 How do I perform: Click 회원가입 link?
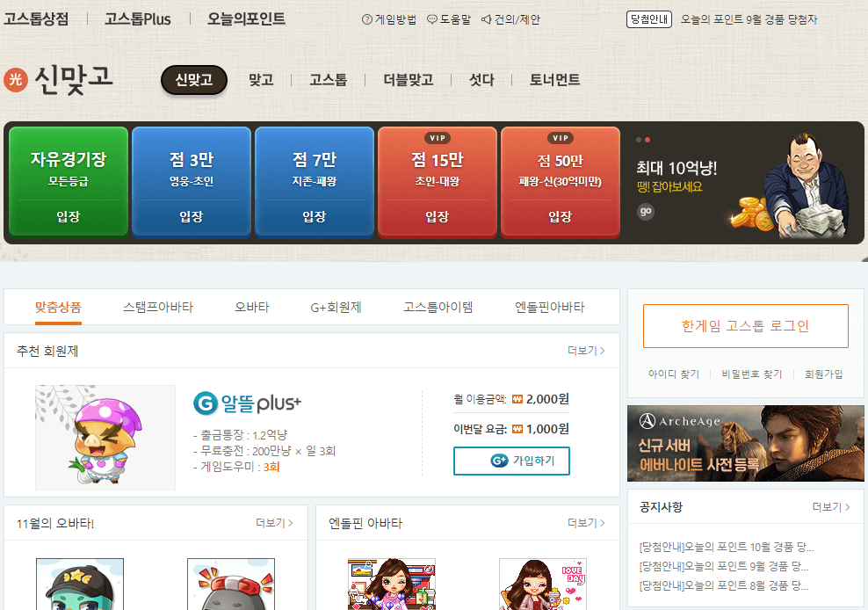824,374
